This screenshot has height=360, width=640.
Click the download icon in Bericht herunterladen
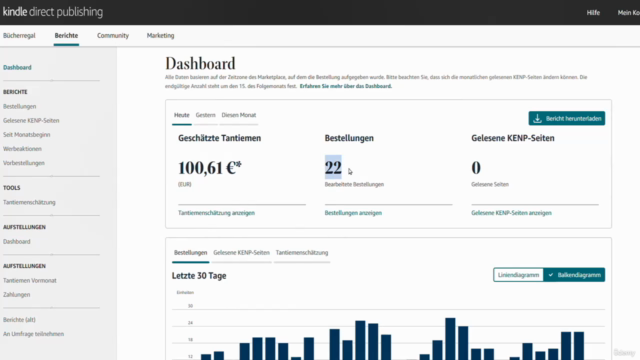(537, 118)
